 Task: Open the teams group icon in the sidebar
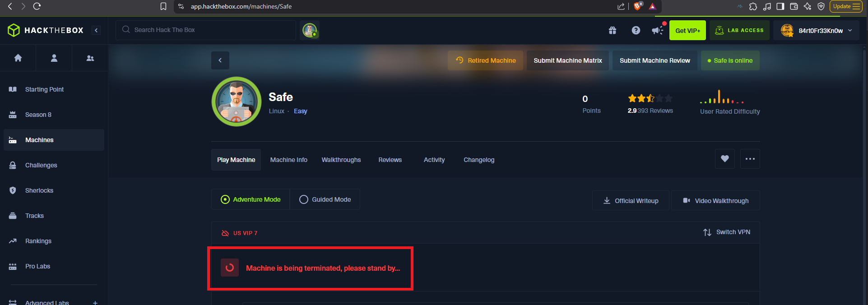tap(90, 58)
